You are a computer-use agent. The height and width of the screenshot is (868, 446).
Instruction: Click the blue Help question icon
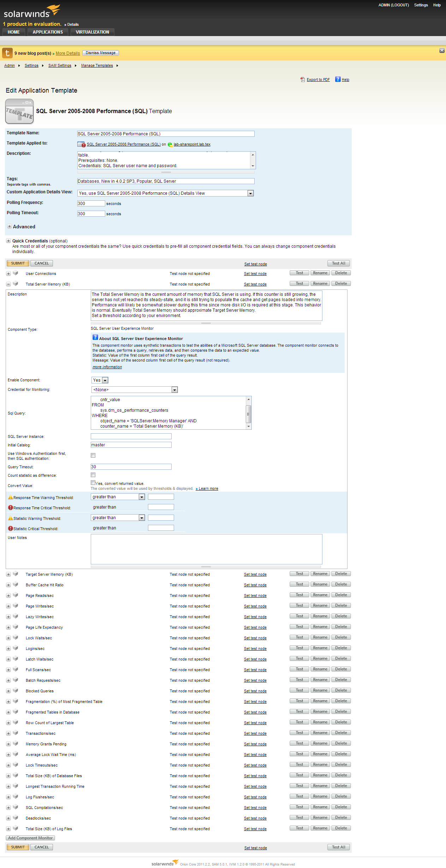click(338, 79)
